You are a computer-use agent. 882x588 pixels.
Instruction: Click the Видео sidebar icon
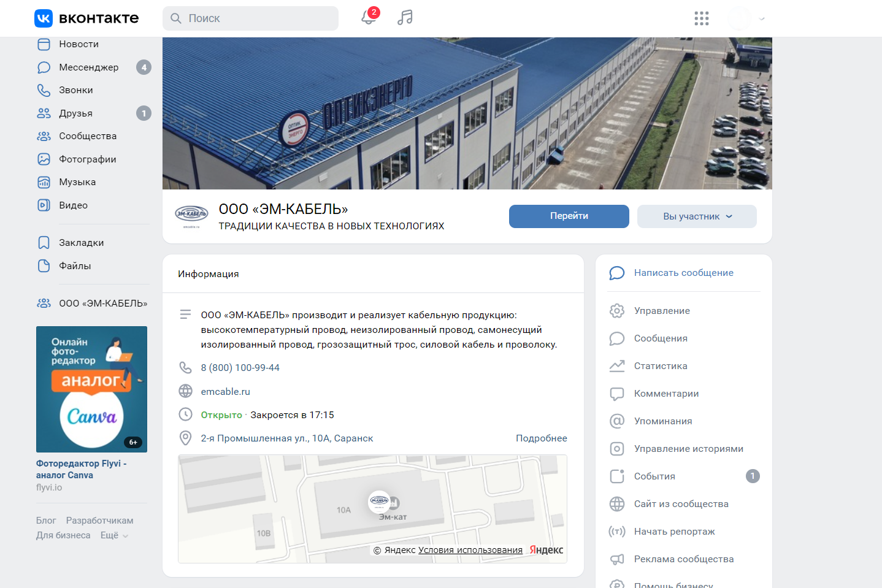click(44, 205)
